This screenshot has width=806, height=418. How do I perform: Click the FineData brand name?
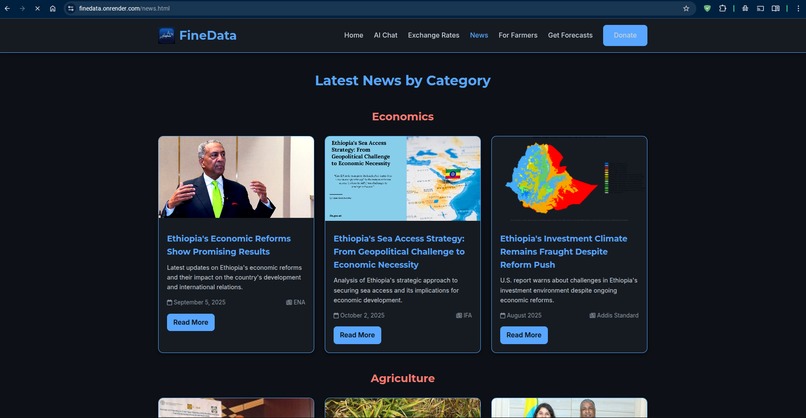[208, 35]
